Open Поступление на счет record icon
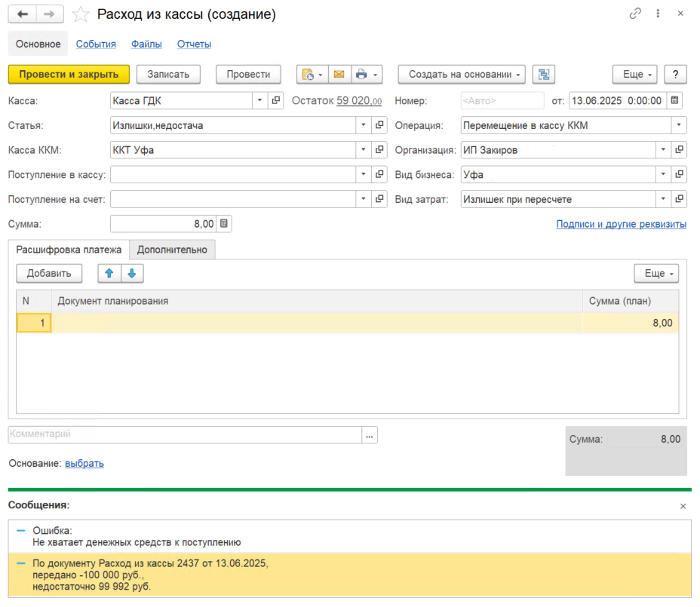Screen dimensions: 700x607 tap(379, 199)
